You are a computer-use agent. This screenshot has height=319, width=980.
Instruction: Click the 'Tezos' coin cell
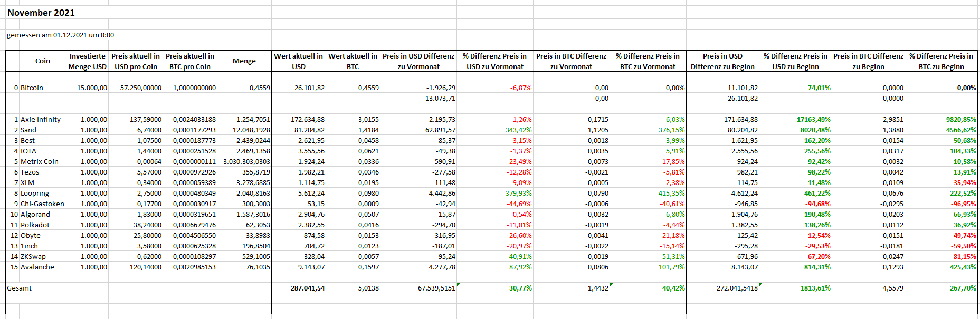30,172
